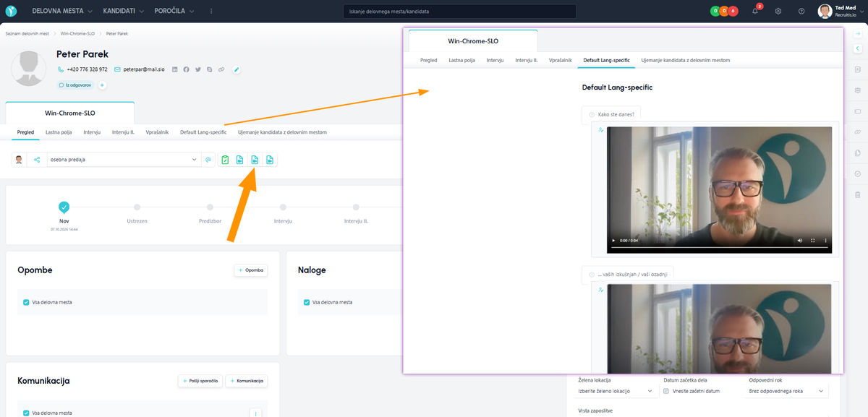Click the Pošlji sporočilo button
The image size is (868, 417).
tap(200, 380)
